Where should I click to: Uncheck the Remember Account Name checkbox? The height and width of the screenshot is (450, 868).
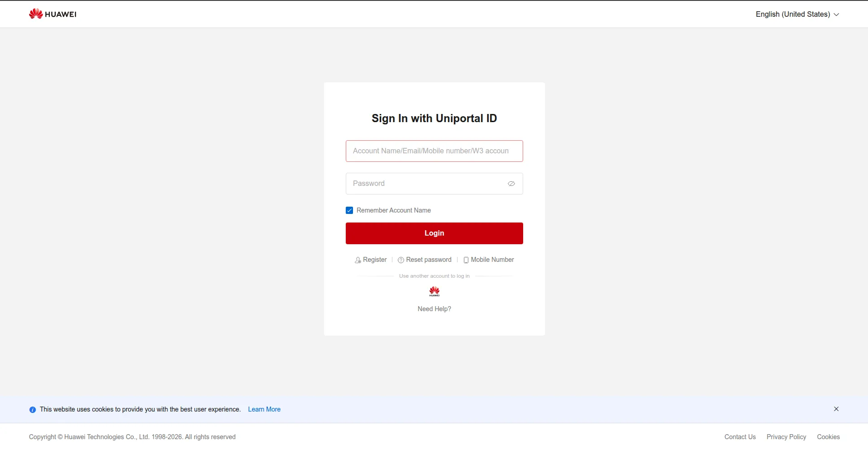[349, 210]
